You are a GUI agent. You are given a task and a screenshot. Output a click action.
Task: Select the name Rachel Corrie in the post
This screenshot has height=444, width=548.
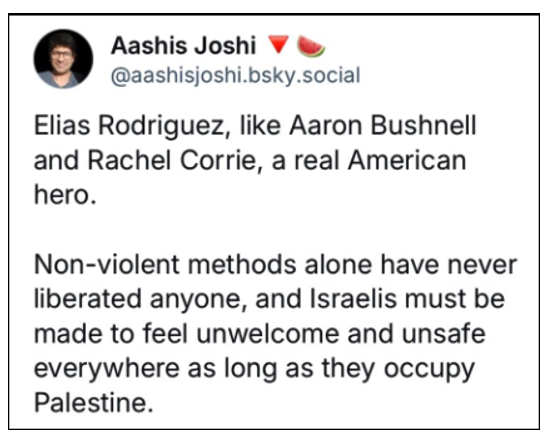pyautogui.click(x=171, y=160)
